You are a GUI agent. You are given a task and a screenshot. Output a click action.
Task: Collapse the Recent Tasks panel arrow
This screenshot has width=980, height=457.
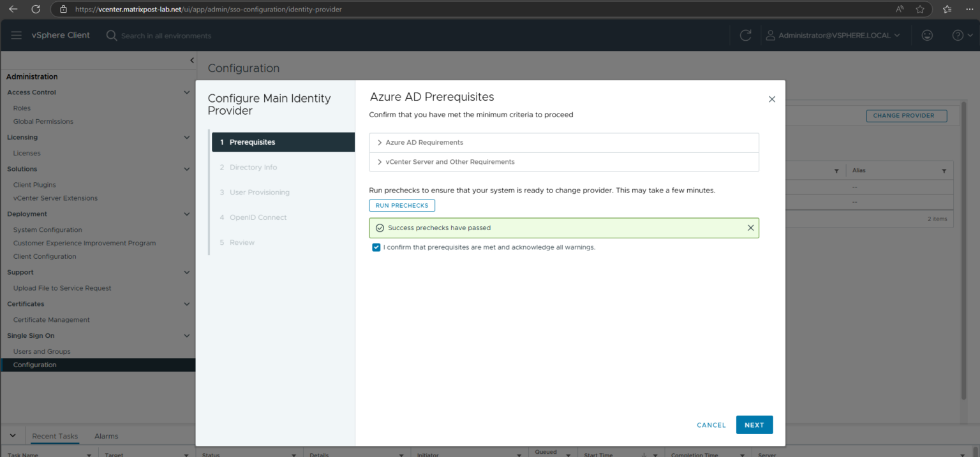tap(12, 435)
